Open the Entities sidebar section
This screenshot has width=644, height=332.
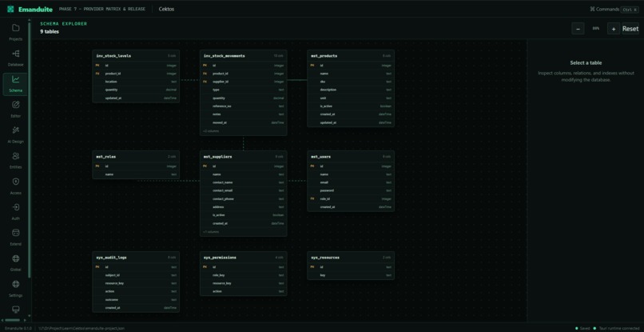(16, 161)
